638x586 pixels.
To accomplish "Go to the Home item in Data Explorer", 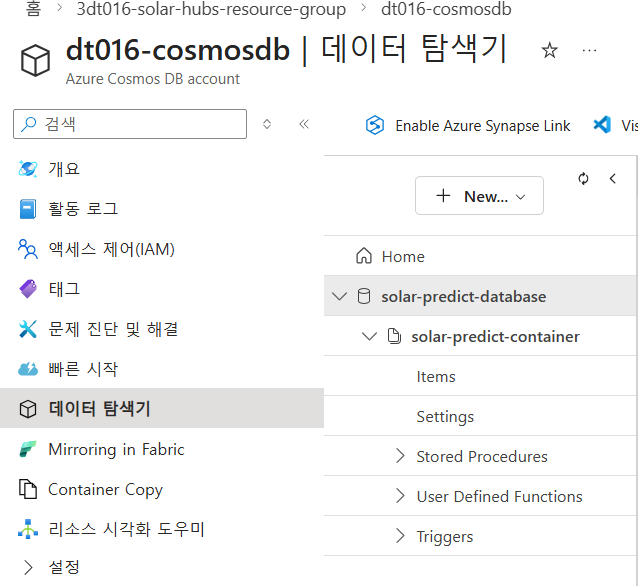I will [403, 257].
